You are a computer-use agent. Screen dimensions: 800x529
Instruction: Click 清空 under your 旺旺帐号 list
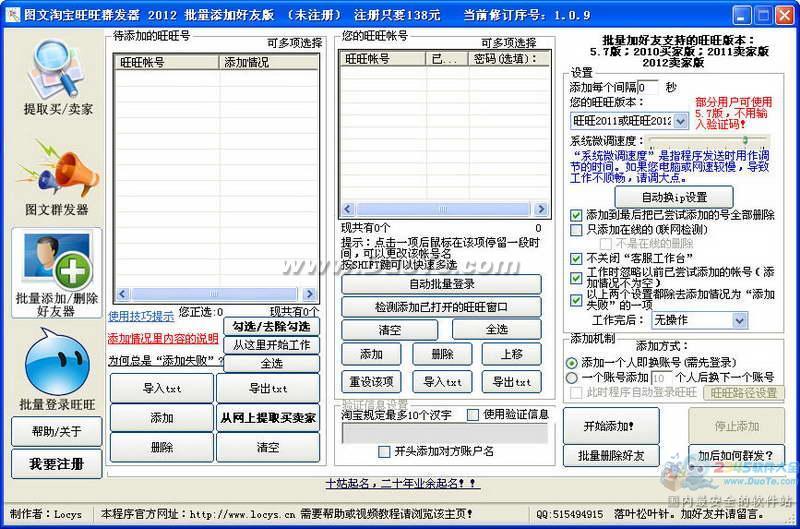coord(390,330)
